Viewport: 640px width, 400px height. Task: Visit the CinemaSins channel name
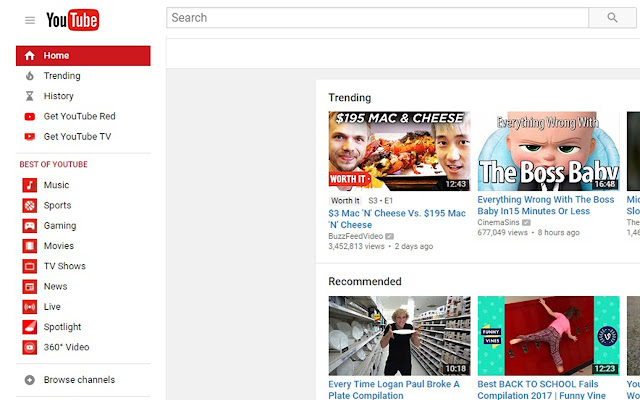coord(498,222)
